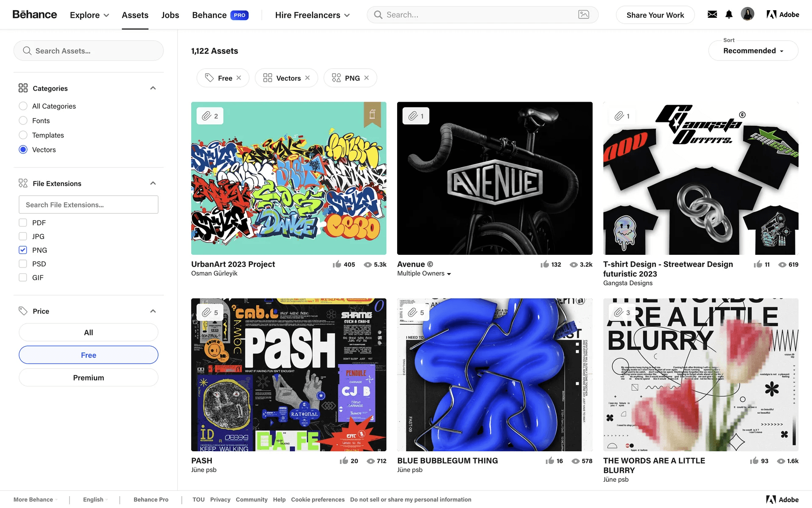Select the Premium price button
This screenshot has width=812, height=508.
coord(88,378)
